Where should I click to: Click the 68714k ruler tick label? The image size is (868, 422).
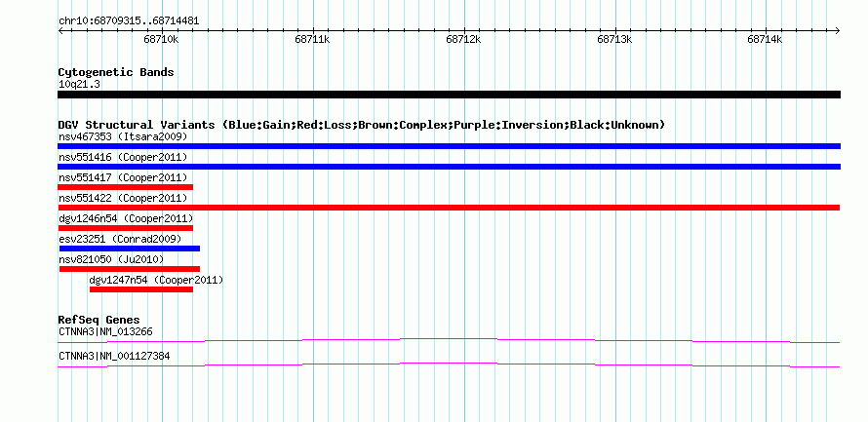pyautogui.click(x=765, y=39)
